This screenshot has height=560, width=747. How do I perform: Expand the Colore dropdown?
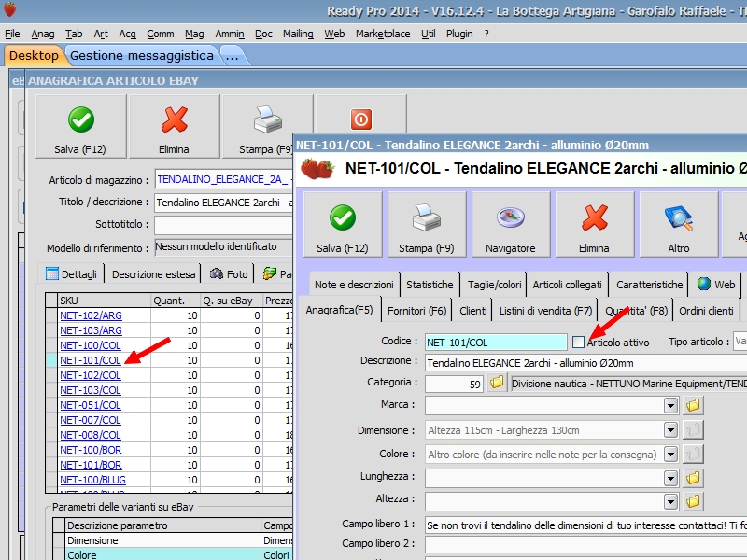click(x=670, y=455)
